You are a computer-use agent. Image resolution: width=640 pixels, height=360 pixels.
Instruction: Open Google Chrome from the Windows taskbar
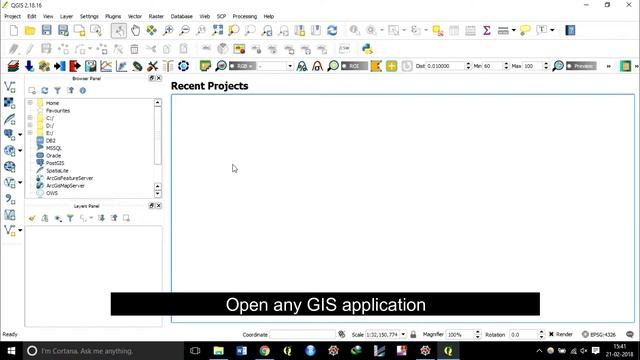(x=264, y=351)
